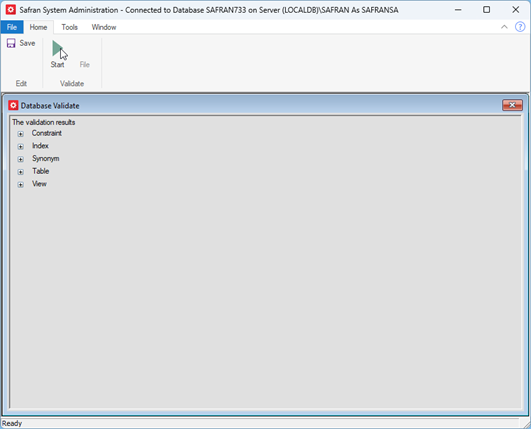The image size is (531, 429).
Task: Minimize the Safran System Administration window
Action: [458, 10]
